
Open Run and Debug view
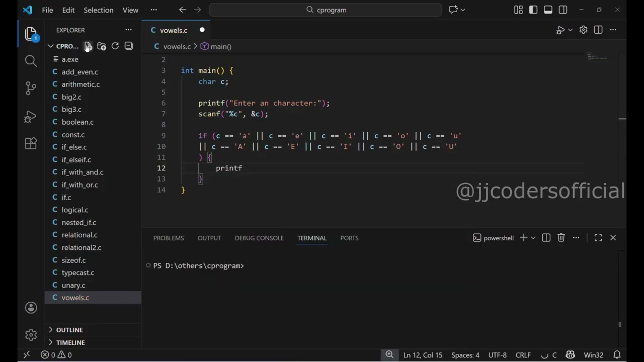click(x=31, y=117)
